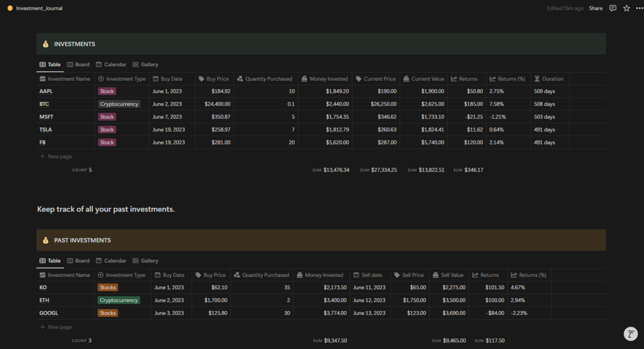
Task: Open the three-dots page menu
Action: (x=639, y=8)
